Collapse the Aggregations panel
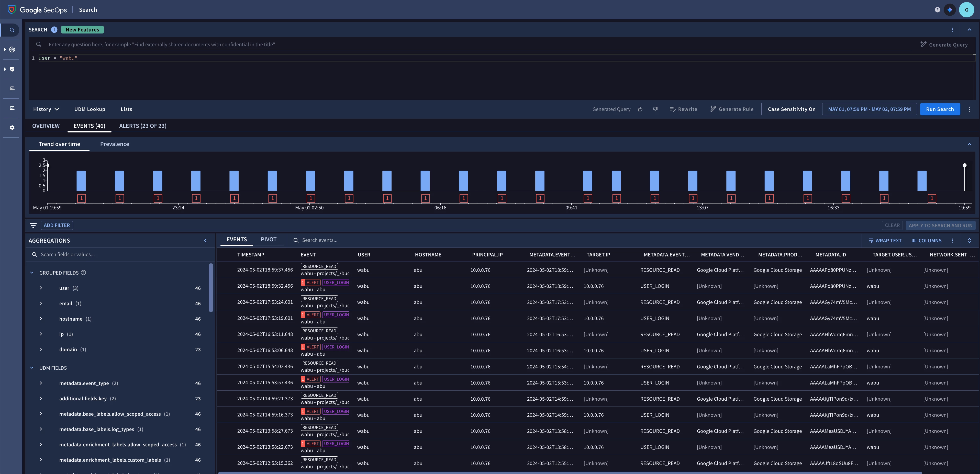This screenshot has width=980, height=474. tap(205, 241)
